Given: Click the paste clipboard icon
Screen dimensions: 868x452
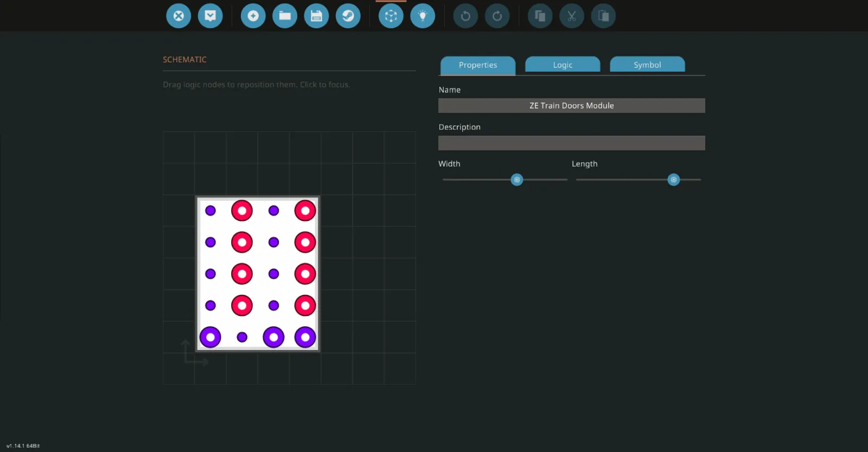Looking at the screenshot, I should [603, 16].
